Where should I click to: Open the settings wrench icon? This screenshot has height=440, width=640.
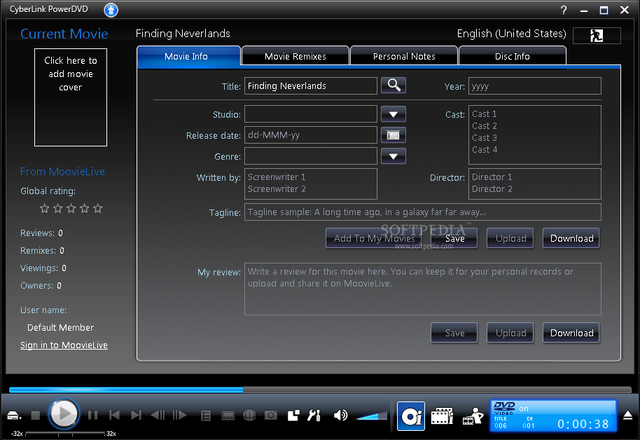[x=314, y=416]
